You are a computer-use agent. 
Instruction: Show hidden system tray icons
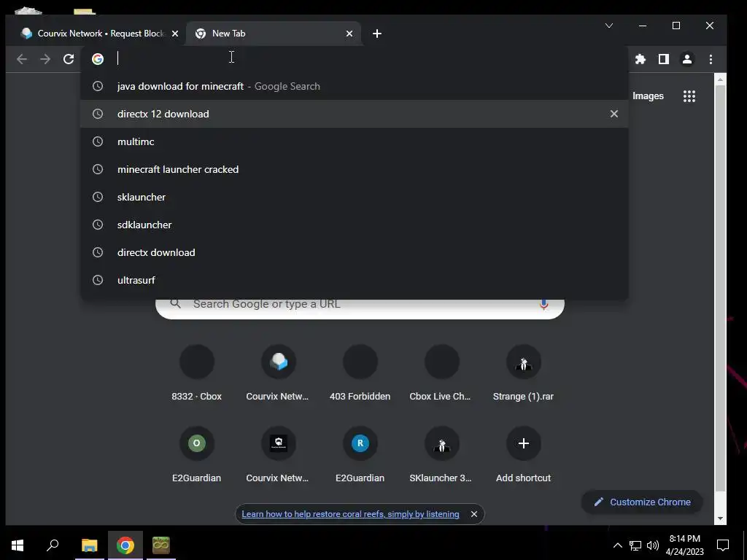[617, 545]
